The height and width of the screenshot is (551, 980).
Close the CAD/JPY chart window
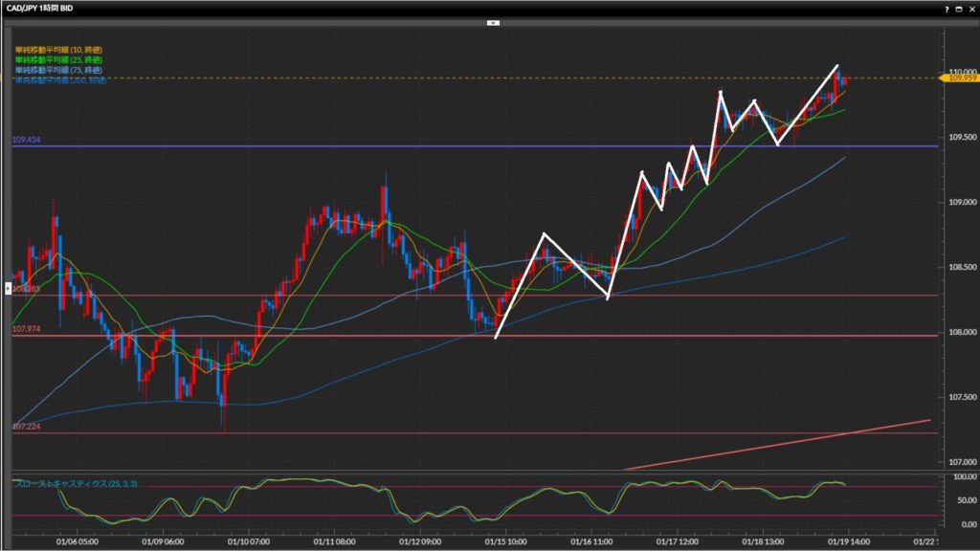click(x=970, y=8)
